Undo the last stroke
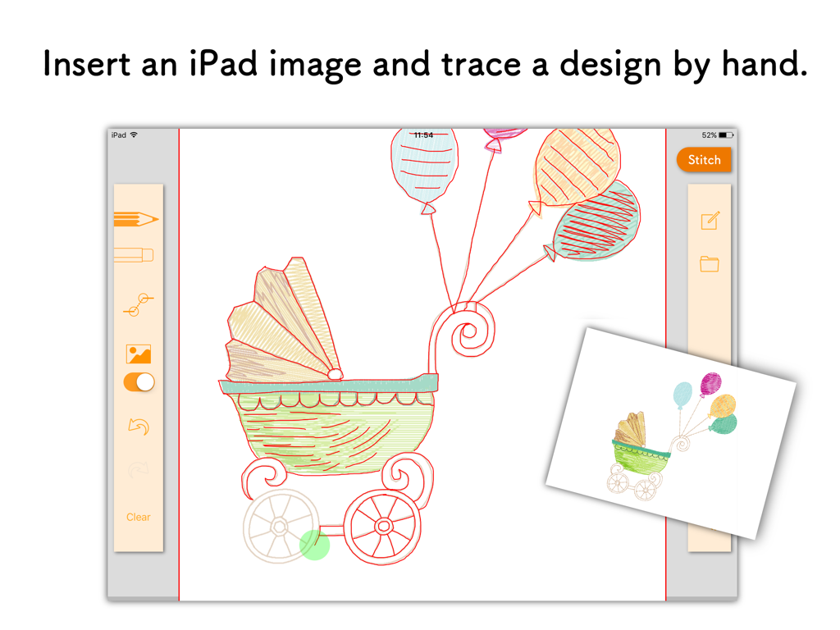The width and height of the screenshot is (840, 630). [x=137, y=427]
